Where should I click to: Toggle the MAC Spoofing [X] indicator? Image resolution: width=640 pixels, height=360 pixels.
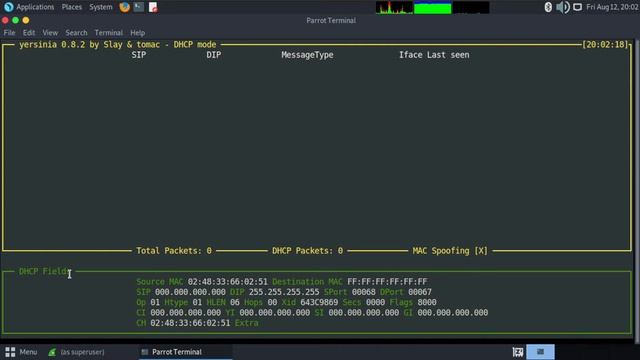[450, 251]
